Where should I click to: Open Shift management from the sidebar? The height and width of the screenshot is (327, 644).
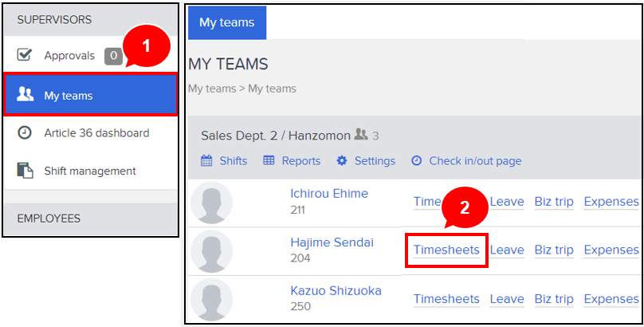coord(90,171)
